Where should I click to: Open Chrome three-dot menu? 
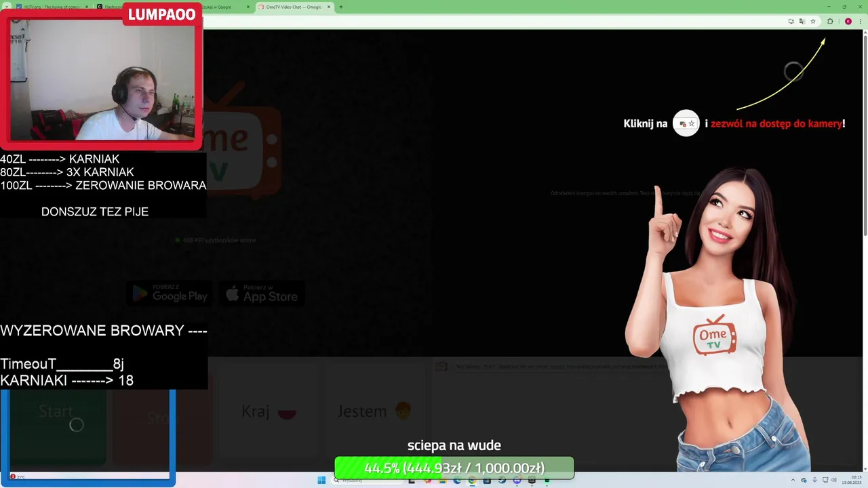[x=860, y=21]
